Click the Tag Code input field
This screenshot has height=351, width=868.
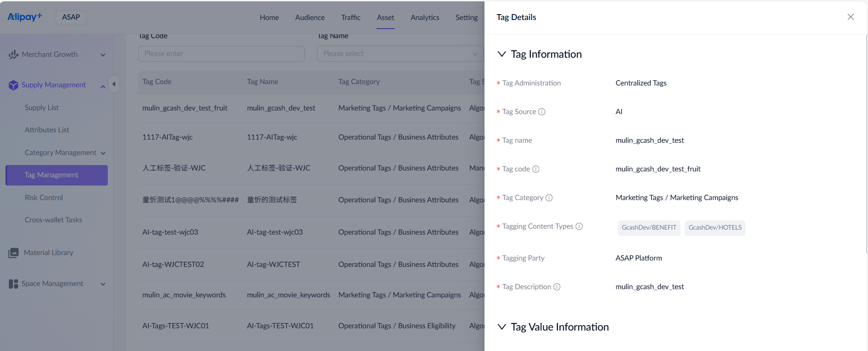pos(221,54)
